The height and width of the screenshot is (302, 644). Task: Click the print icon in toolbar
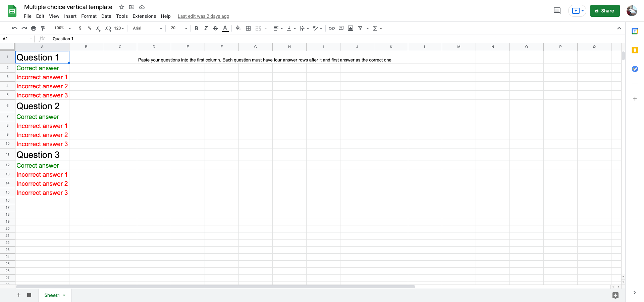(34, 28)
